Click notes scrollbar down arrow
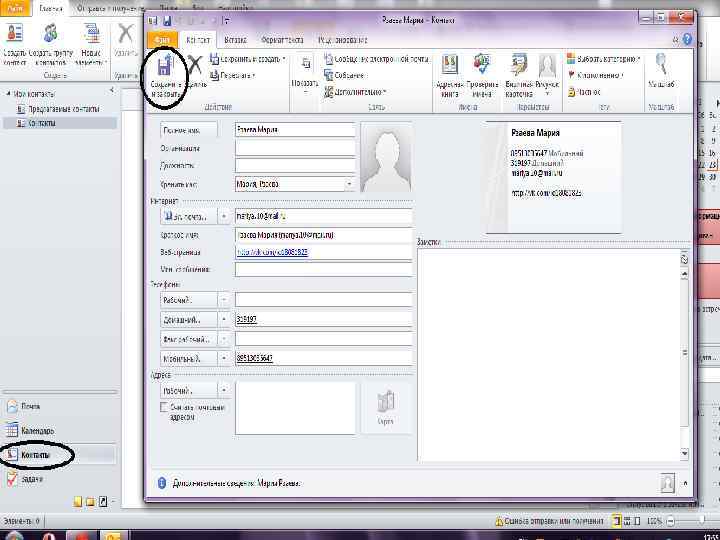Image resolution: width=720 pixels, height=540 pixels. click(x=684, y=454)
